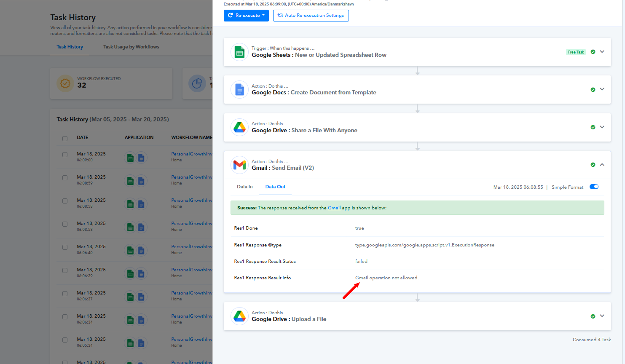This screenshot has width=625, height=364.
Task: Click the Google Docs action icon
Action: (x=239, y=90)
